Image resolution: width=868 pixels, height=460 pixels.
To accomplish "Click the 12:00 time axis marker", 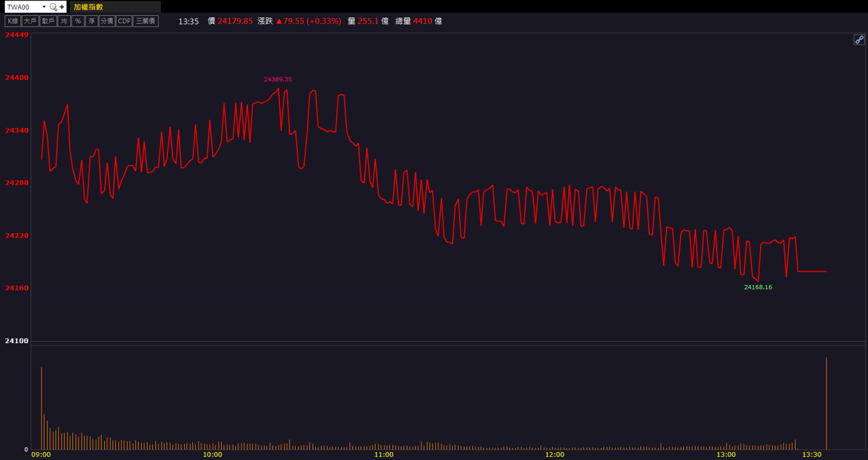I will tap(555, 455).
